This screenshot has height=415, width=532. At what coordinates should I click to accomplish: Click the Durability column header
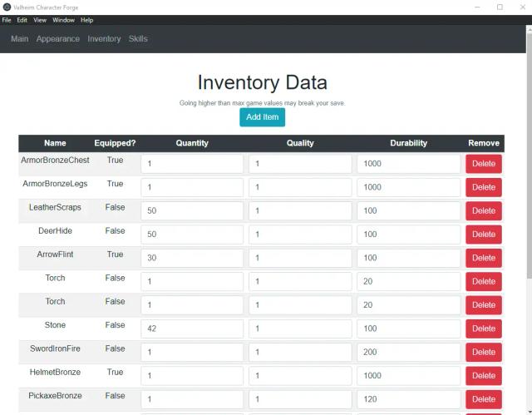pyautogui.click(x=408, y=143)
